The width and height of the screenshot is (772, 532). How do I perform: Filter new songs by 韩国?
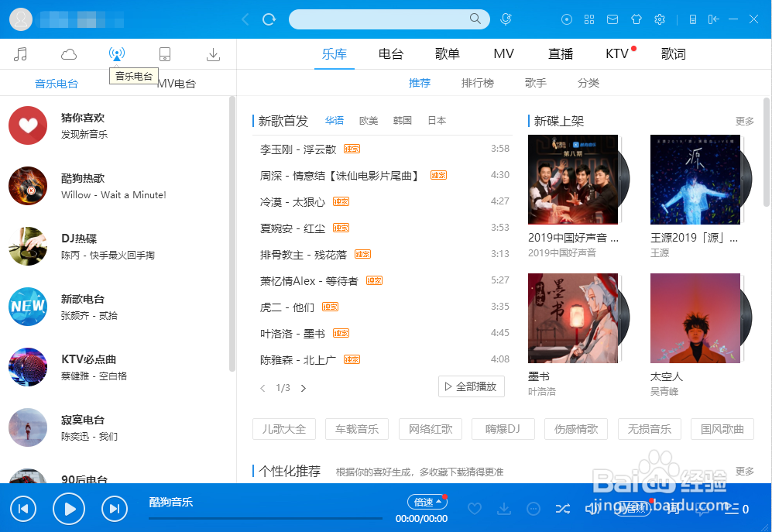tap(402, 121)
